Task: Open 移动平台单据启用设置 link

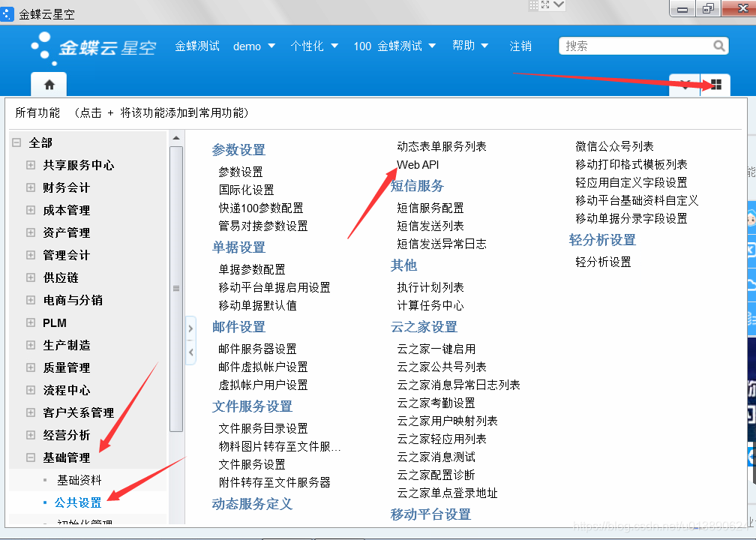Action: pyautogui.click(x=274, y=288)
